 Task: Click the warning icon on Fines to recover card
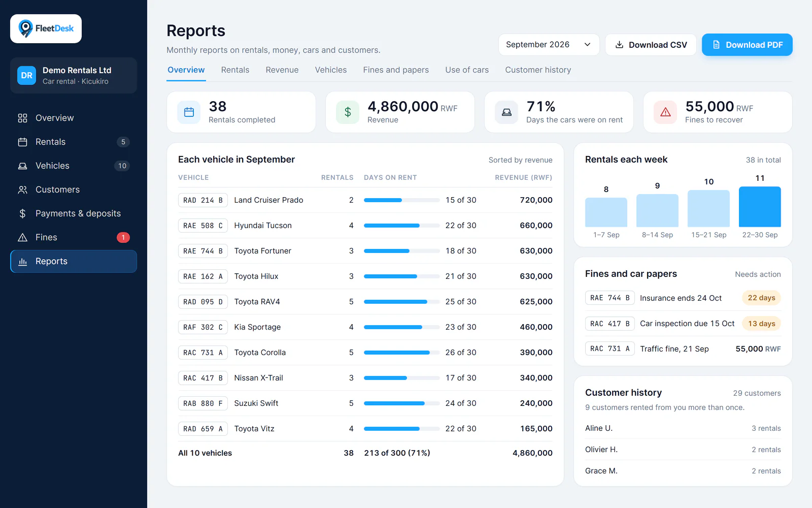(x=665, y=112)
